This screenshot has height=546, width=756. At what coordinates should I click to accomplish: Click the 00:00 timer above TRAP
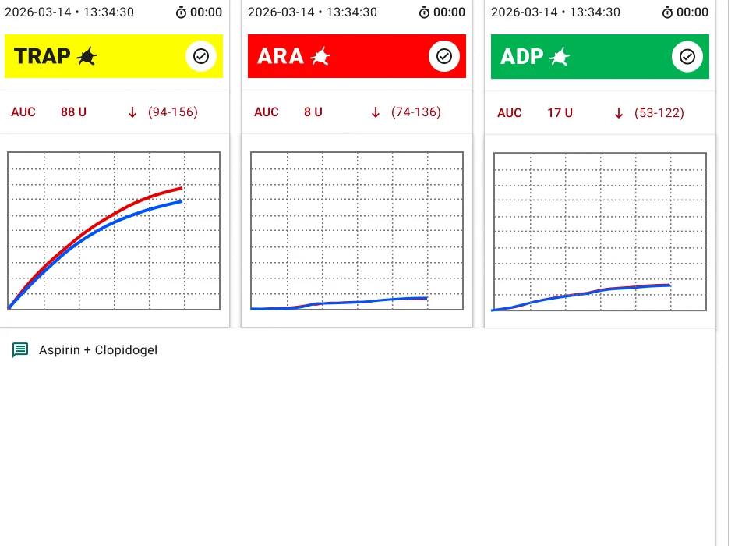pyautogui.click(x=207, y=12)
